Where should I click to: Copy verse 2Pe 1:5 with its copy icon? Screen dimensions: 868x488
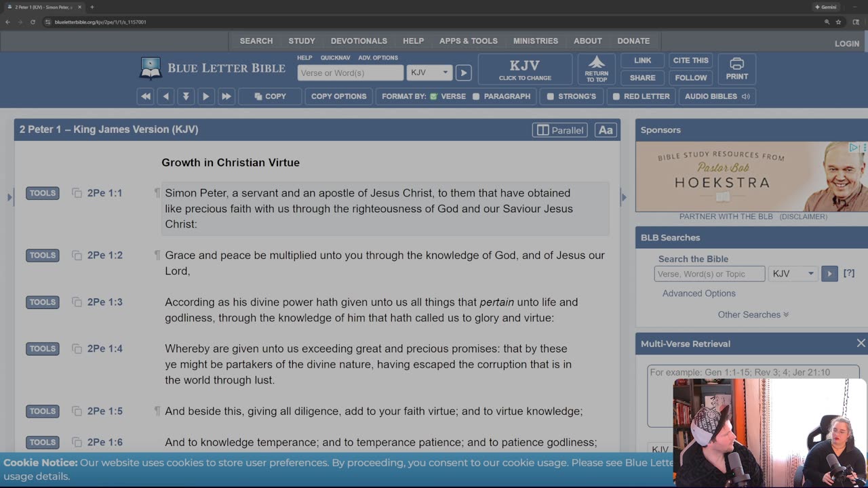click(x=77, y=411)
